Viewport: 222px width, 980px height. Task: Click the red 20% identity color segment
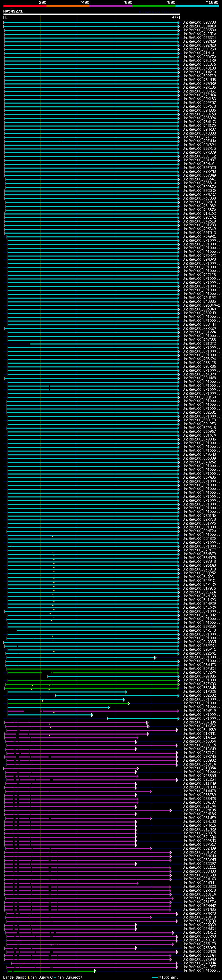pos(25,7)
